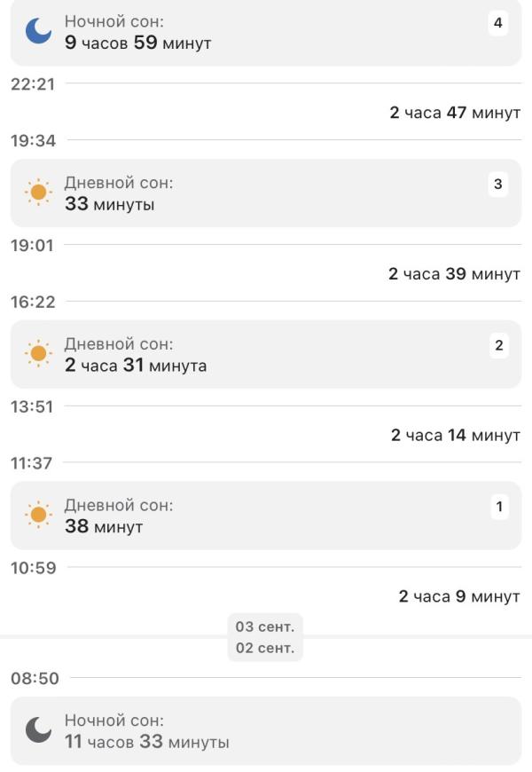Viewport: 532px width, 772px height.
Task: Click the sun icon beside 38-minute nap
Action: [38, 516]
